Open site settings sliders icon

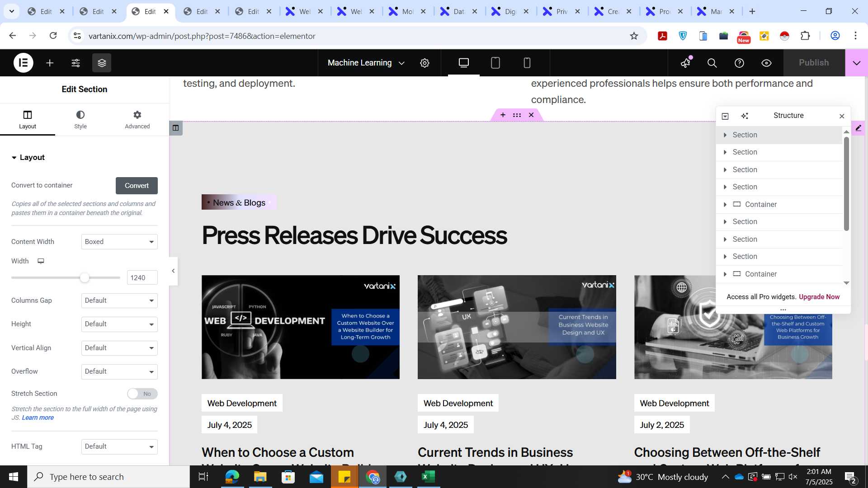coord(75,63)
